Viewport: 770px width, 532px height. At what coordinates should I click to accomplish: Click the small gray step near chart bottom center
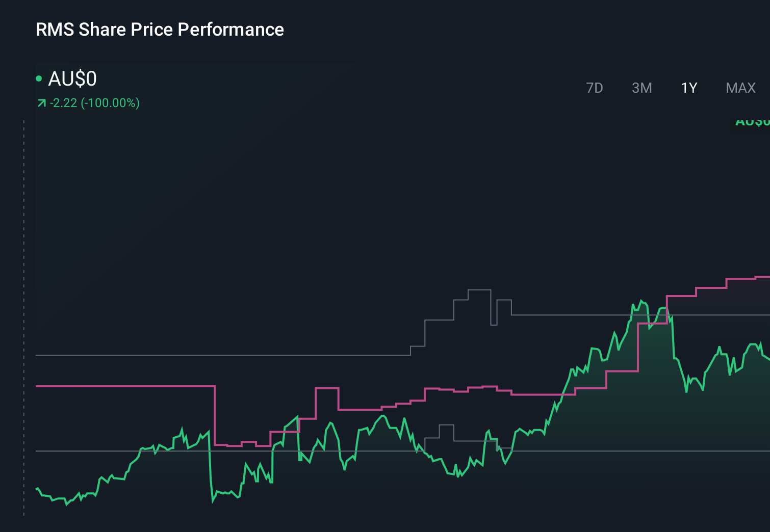(446, 425)
